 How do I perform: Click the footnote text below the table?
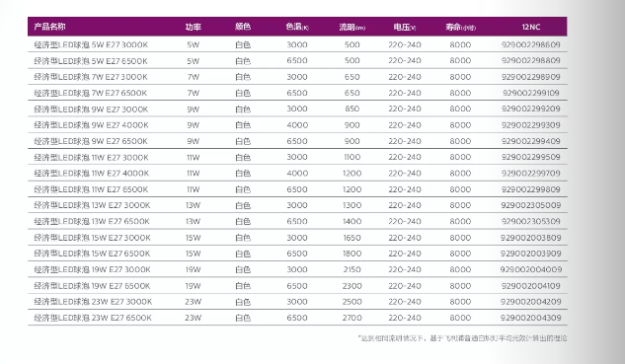point(462,338)
